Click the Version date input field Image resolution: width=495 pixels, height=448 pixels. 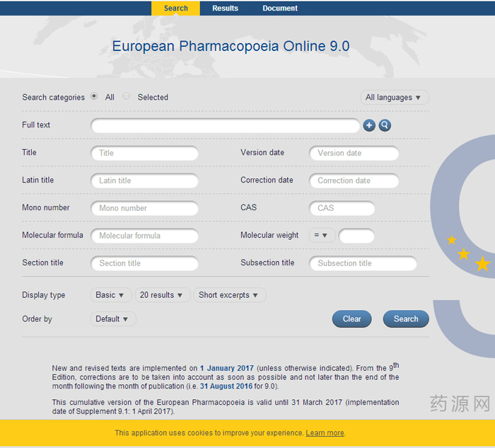(354, 153)
